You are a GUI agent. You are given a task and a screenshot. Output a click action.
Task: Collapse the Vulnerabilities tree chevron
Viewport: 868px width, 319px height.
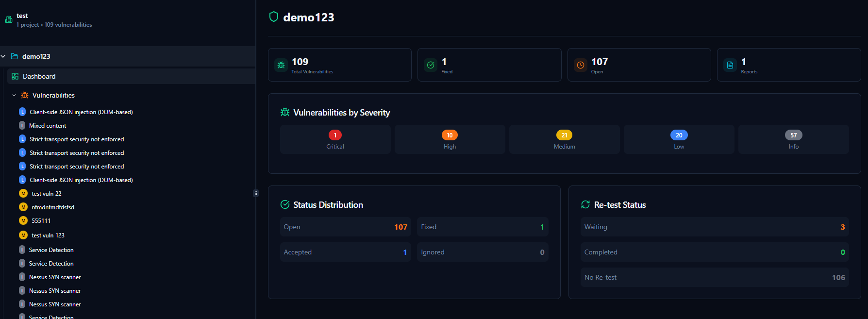point(14,95)
